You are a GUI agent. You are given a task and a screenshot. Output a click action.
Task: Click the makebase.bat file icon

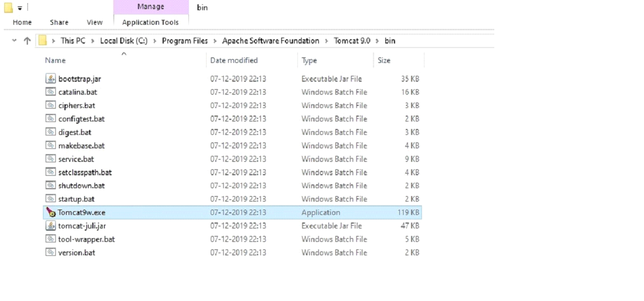50,146
